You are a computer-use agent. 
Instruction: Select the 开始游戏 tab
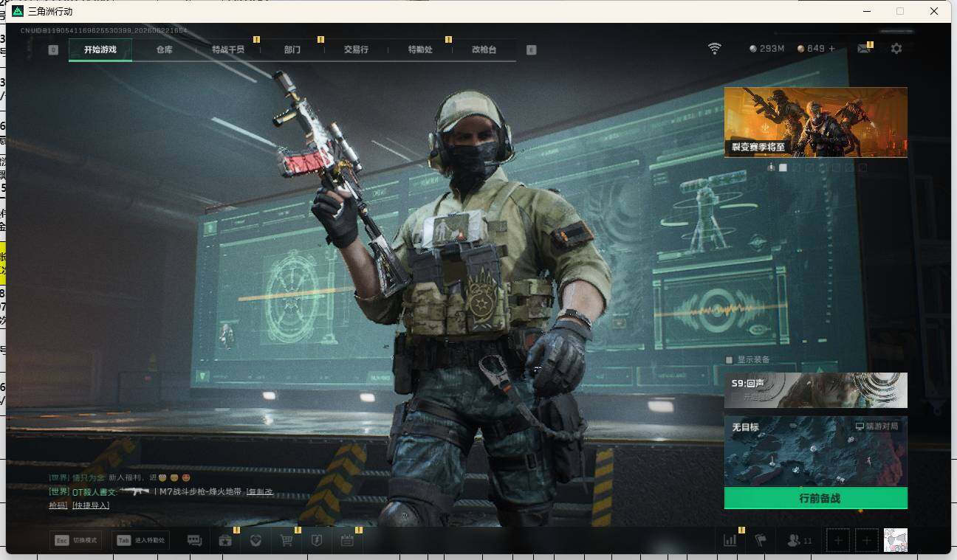(100, 49)
